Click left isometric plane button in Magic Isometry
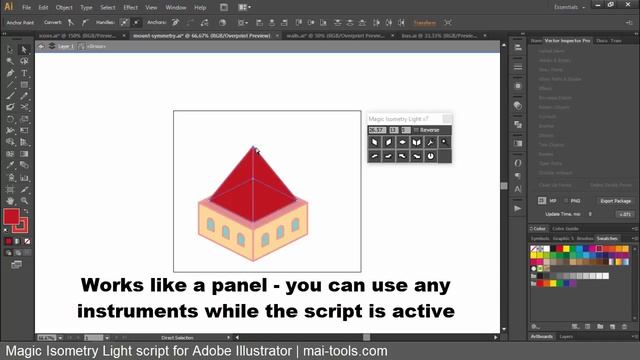The height and width of the screenshot is (360, 640). pyautogui.click(x=374, y=142)
